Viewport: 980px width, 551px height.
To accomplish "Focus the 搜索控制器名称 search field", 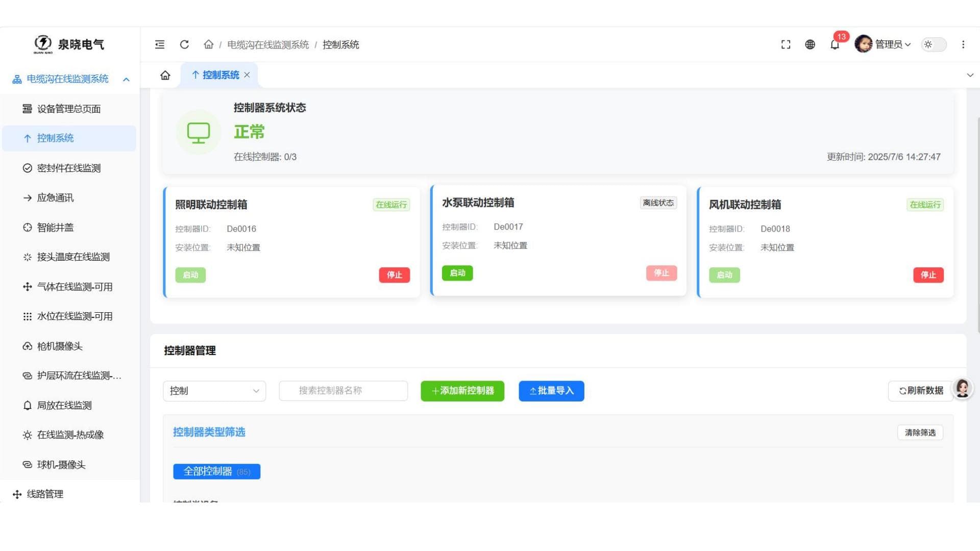I will tap(343, 391).
